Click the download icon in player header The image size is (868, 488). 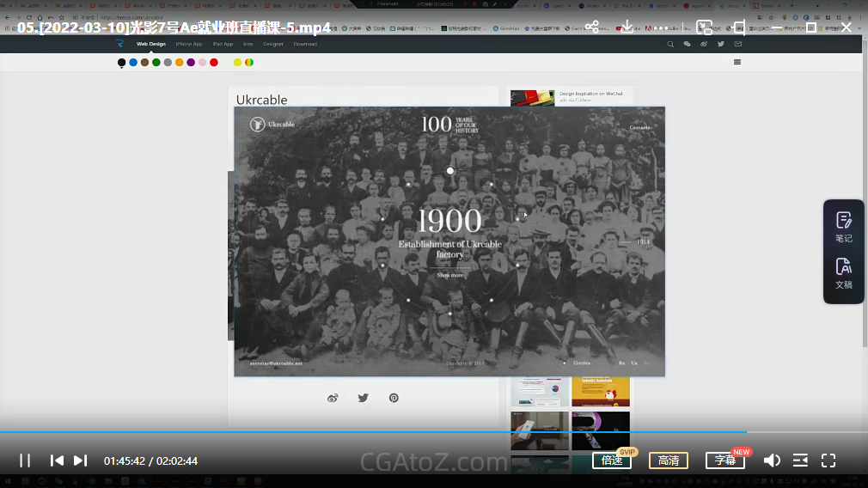[627, 27]
